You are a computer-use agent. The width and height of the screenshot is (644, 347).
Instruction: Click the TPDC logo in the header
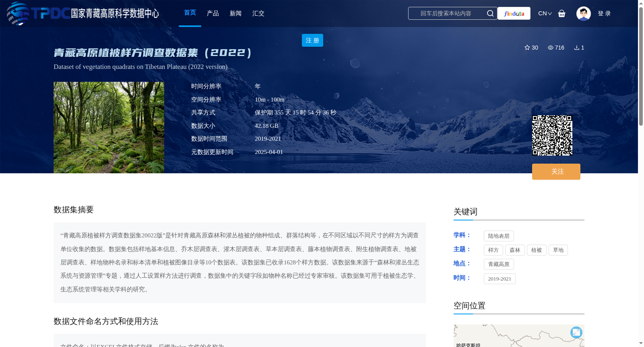click(x=83, y=13)
